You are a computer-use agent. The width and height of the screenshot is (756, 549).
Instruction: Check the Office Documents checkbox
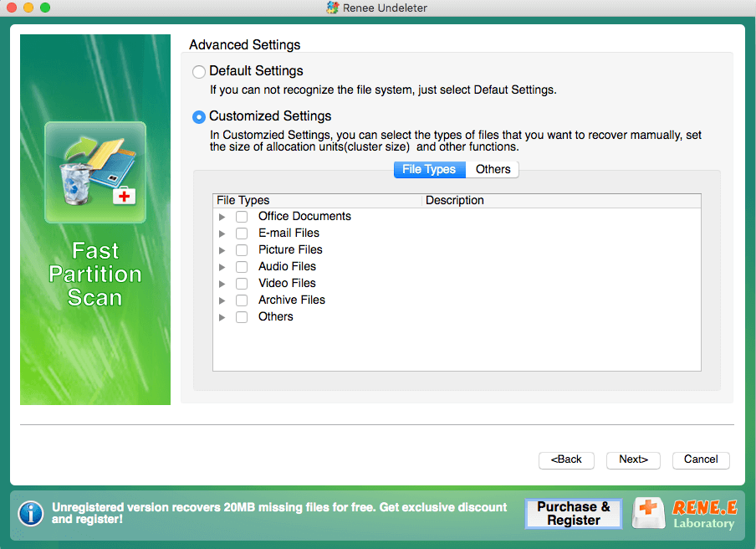click(242, 217)
